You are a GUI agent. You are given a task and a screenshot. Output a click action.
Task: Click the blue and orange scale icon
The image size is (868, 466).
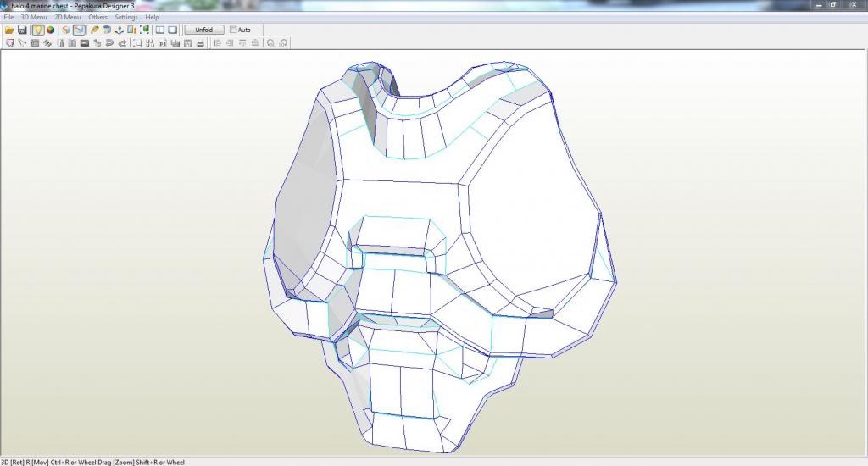[131, 30]
